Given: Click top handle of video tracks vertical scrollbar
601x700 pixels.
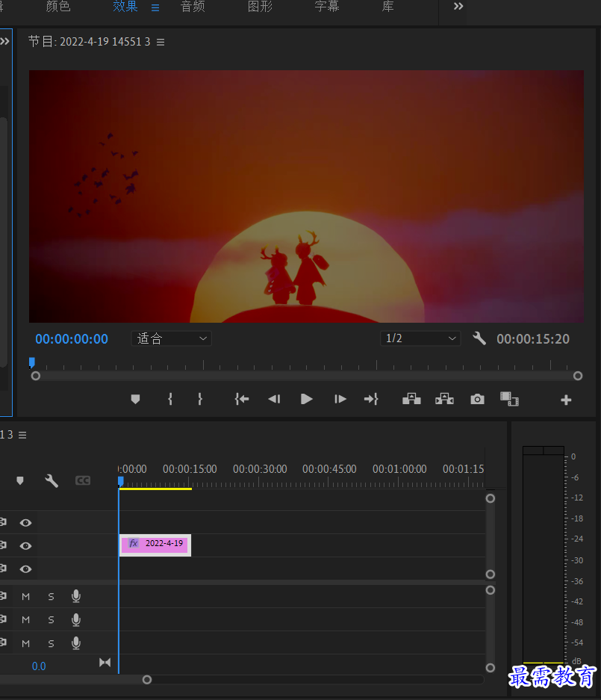Looking at the screenshot, I should click(491, 498).
